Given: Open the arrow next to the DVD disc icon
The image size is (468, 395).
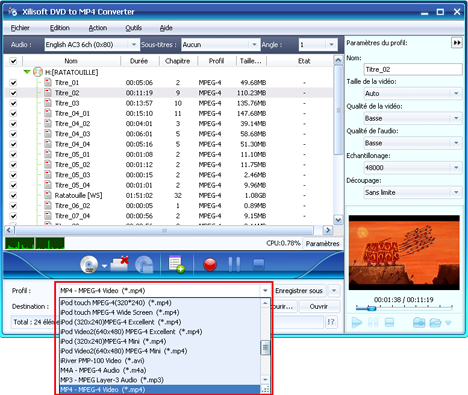Looking at the screenshot, I should [x=104, y=266].
